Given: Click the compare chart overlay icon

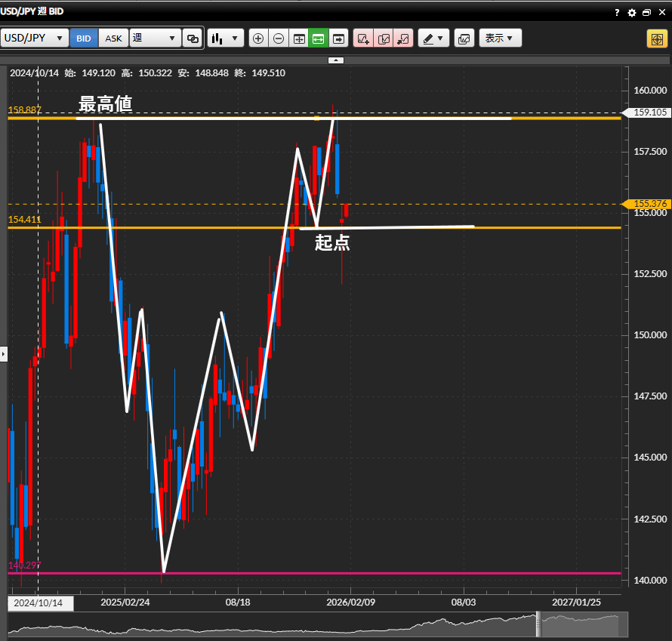Looking at the screenshot, I should (x=384, y=39).
